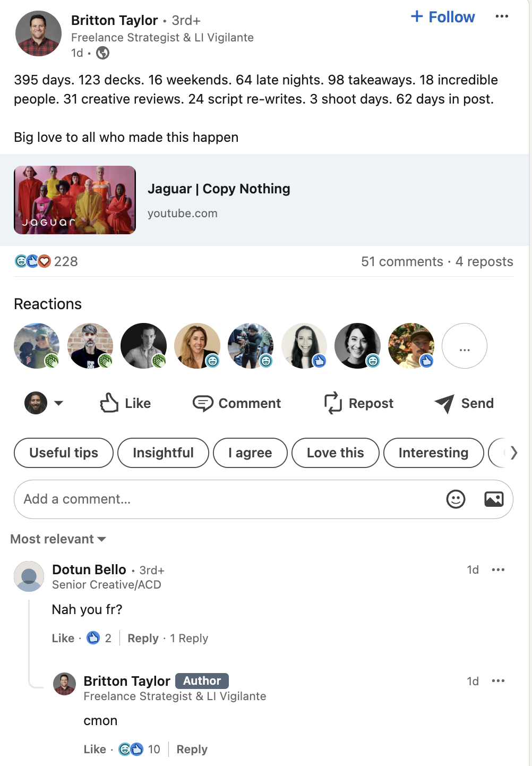Choose the Love this quick reply
Viewport: 532px width, 766px height.
336,453
